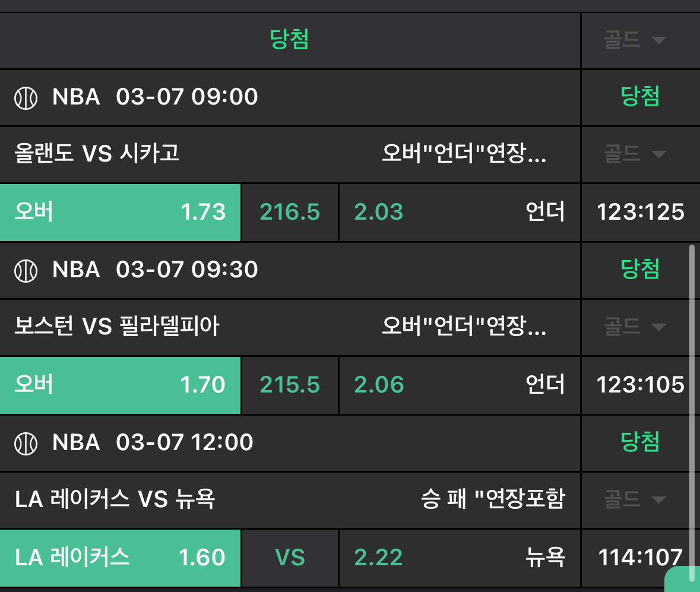Click the 215.5 handicap line value

pyautogui.click(x=290, y=385)
